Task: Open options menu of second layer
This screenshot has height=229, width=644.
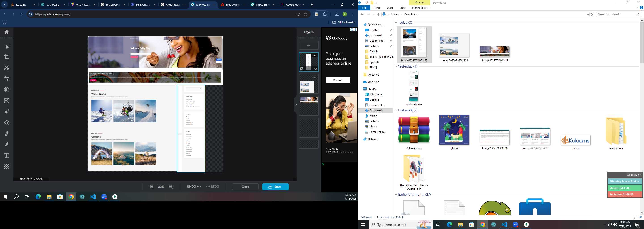Action: [x=314, y=77]
